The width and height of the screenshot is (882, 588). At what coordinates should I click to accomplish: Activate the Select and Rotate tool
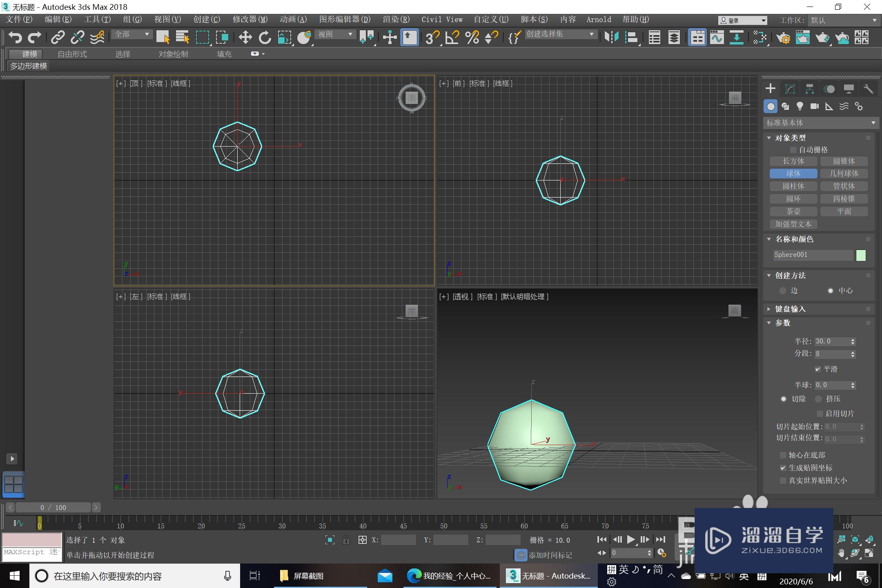tap(265, 38)
